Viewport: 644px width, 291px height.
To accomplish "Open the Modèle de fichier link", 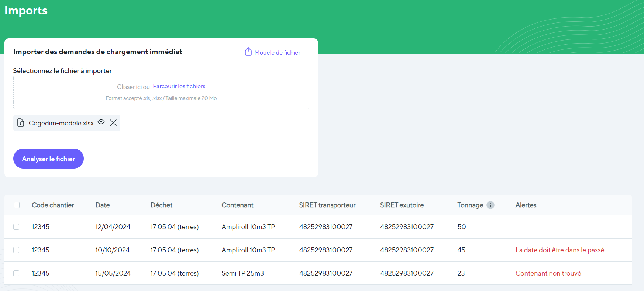I will pos(277,53).
